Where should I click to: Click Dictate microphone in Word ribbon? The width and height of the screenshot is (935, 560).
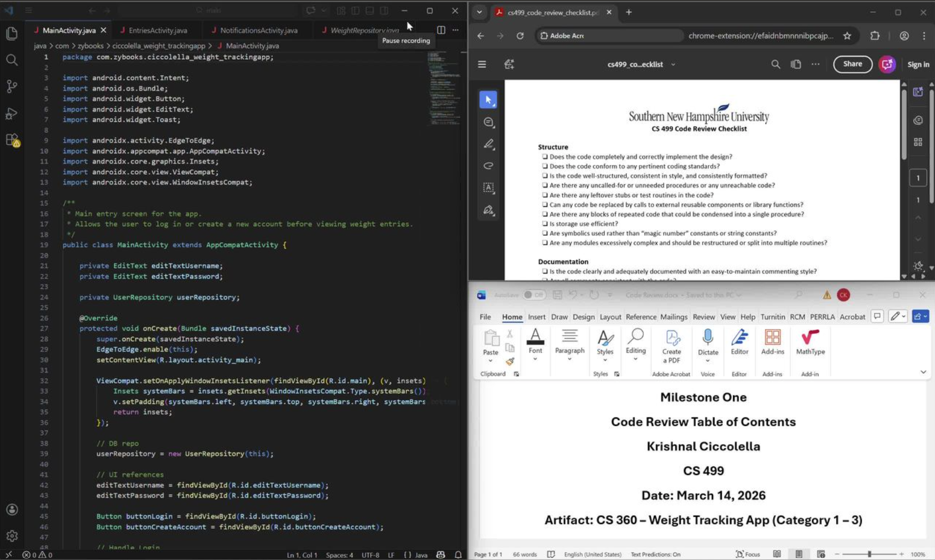(x=708, y=342)
